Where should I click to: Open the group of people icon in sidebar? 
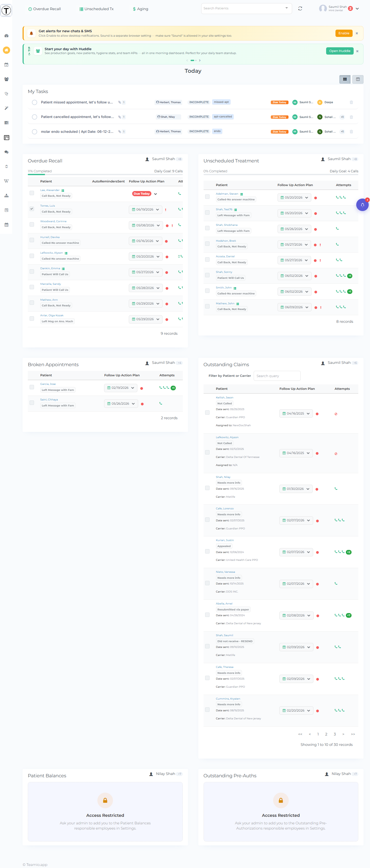coord(6,79)
